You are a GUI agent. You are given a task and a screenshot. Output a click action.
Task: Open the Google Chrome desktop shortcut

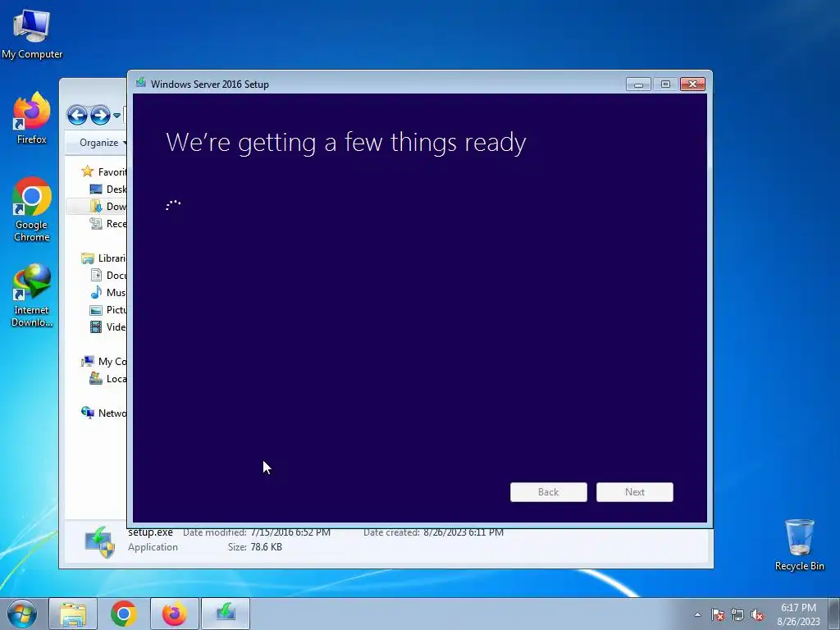tap(32, 209)
